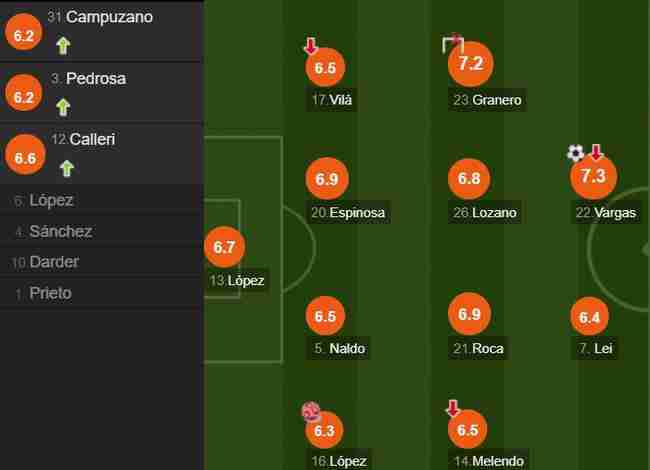The height and width of the screenshot is (470, 650).
Task: Click the 21. Roca player label
Action: tap(478, 349)
